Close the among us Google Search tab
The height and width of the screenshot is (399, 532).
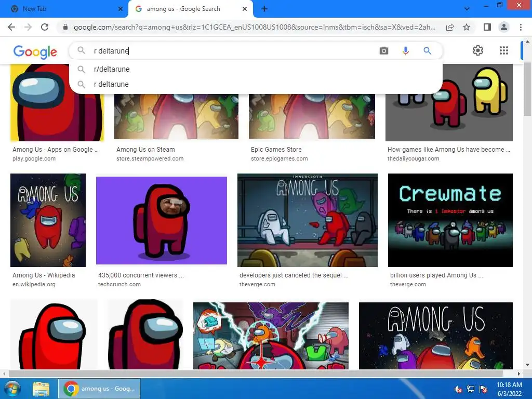coord(244,9)
